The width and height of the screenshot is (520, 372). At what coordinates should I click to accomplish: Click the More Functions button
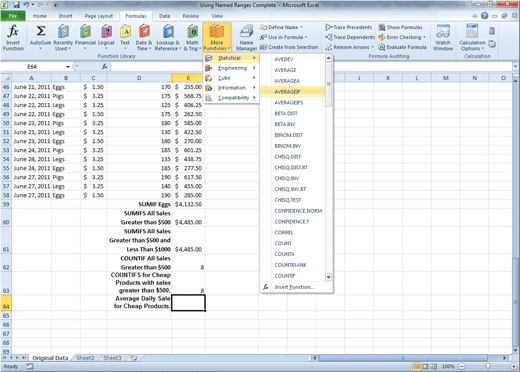[217, 37]
